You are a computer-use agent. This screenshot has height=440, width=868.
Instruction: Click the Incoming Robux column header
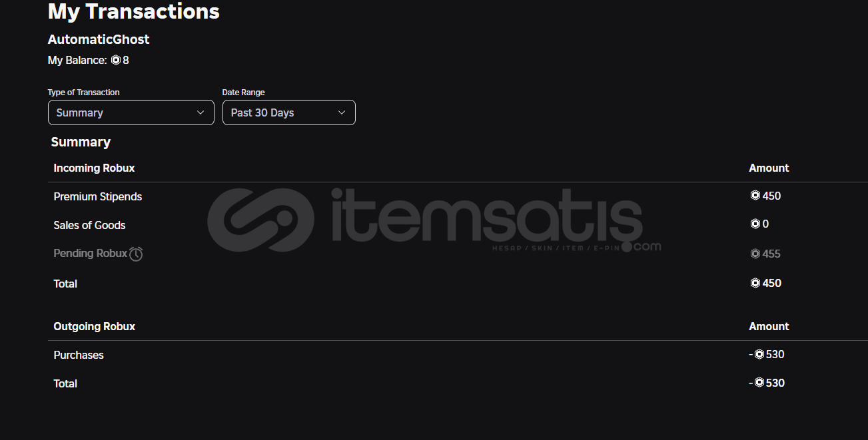(94, 168)
